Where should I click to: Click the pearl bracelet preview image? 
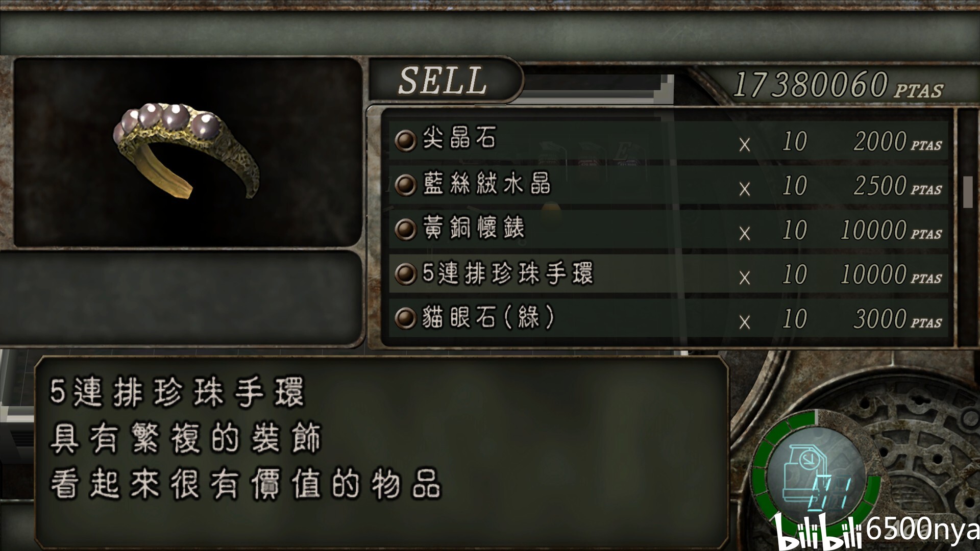pyautogui.click(x=187, y=152)
